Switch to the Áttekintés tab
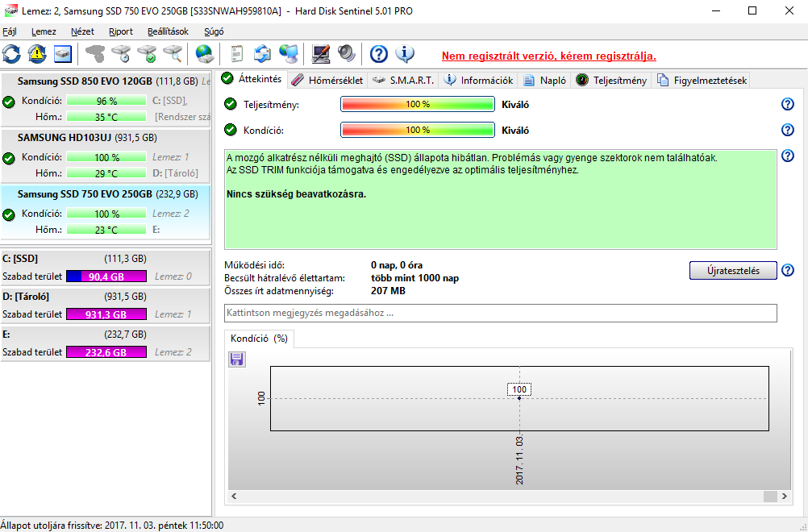 (x=252, y=79)
